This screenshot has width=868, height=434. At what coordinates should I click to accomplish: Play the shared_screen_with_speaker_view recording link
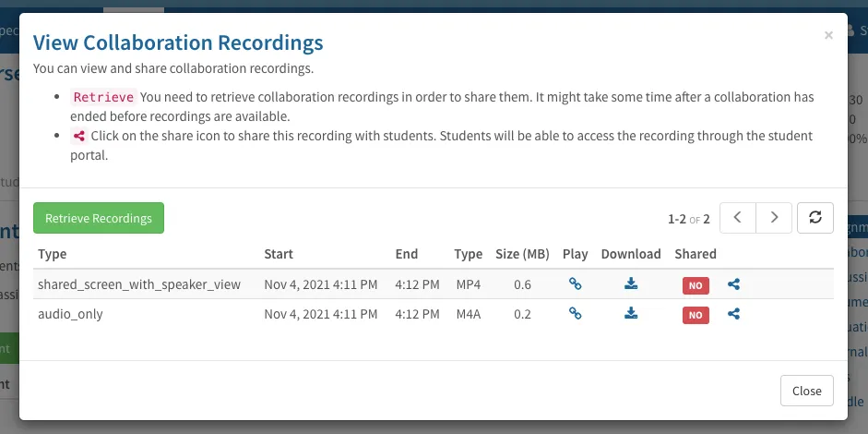[x=576, y=283]
